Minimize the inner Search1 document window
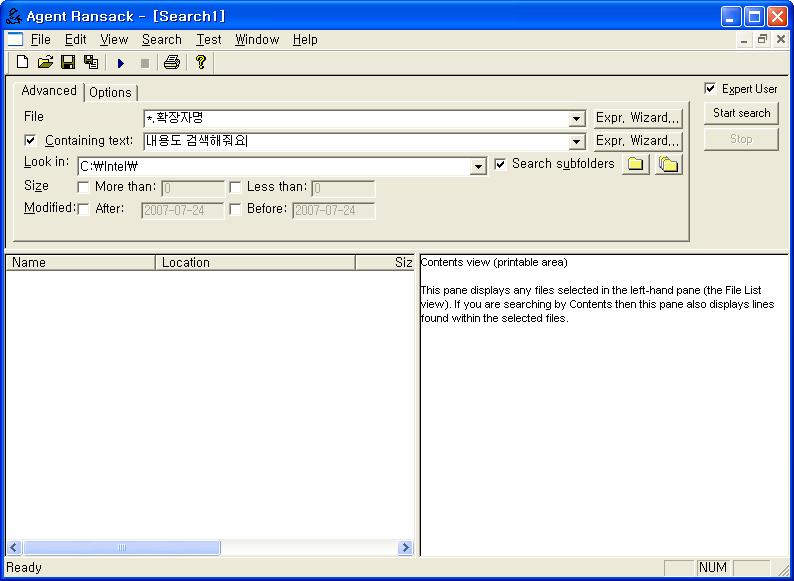The image size is (794, 581). pyautogui.click(x=743, y=40)
